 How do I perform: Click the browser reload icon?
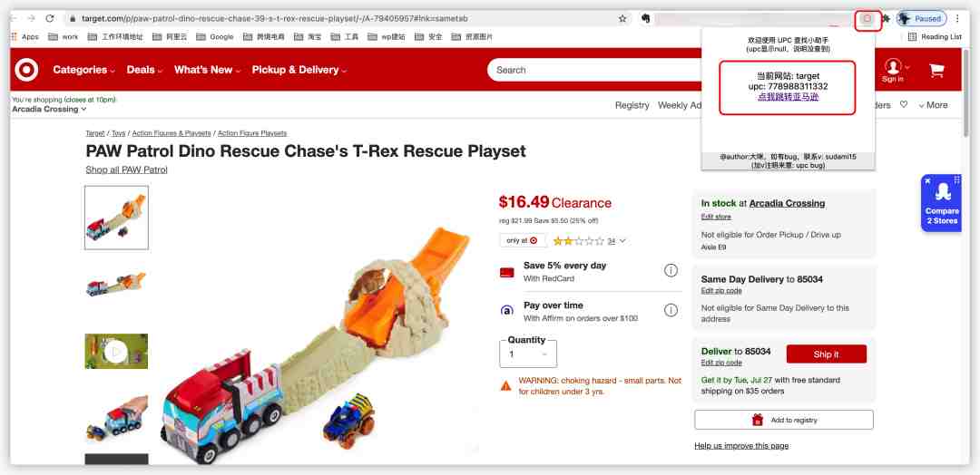pyautogui.click(x=50, y=19)
